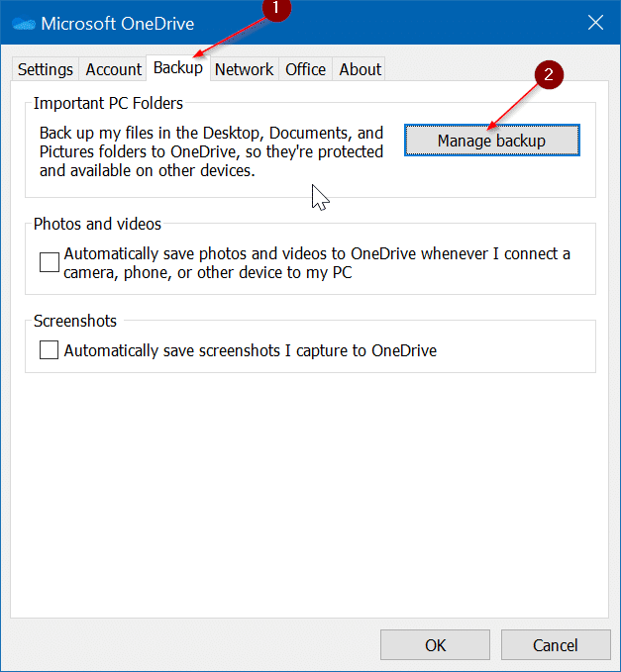Click the OneDrive cloud icon in title bar

(24, 24)
